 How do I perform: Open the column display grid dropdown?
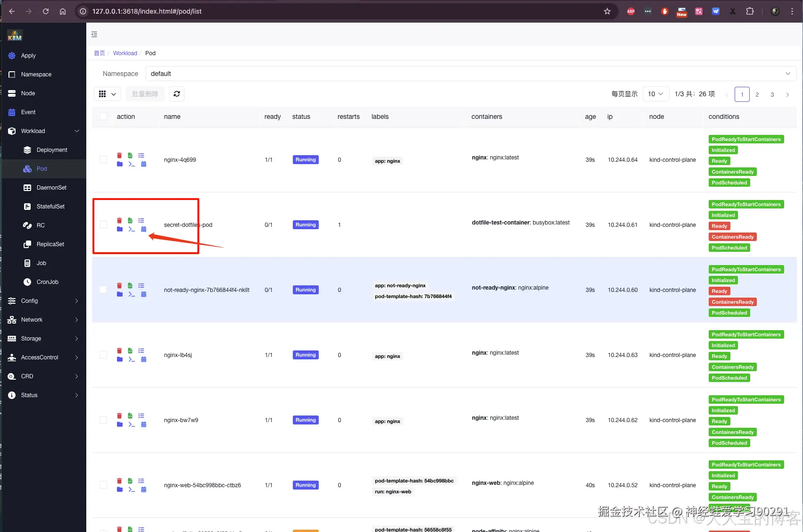point(108,94)
